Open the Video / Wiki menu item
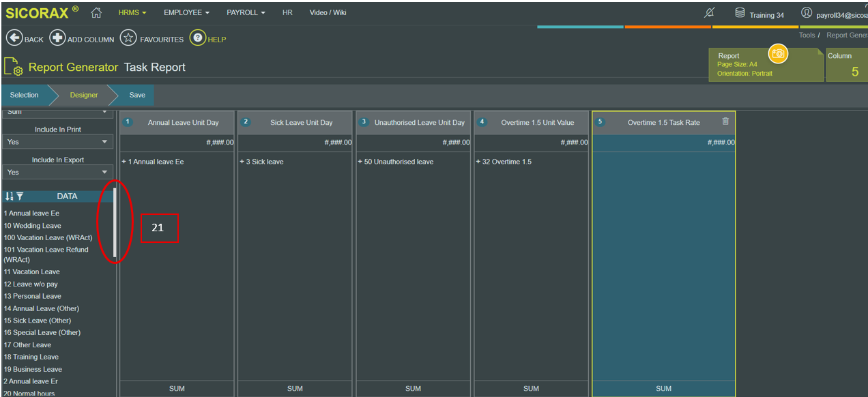 [x=328, y=13]
